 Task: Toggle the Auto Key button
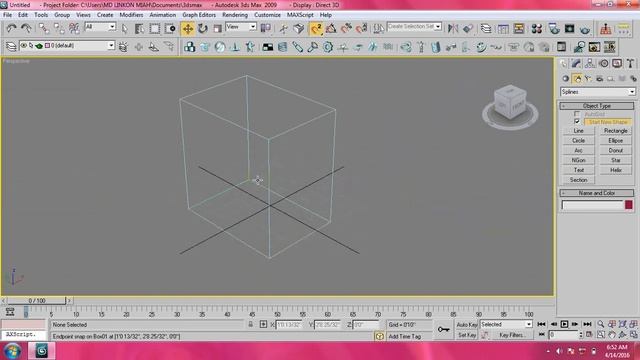pos(467,324)
